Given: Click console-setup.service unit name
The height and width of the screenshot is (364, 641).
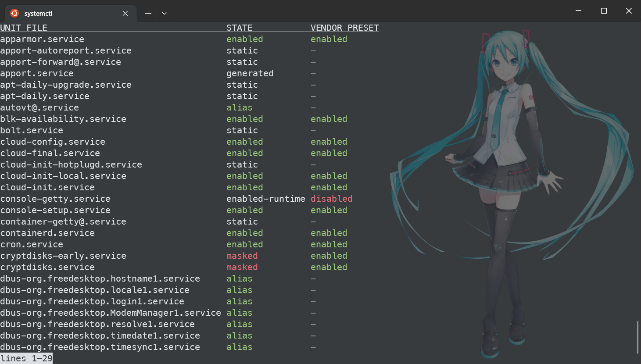Looking at the screenshot, I should coord(55,210).
